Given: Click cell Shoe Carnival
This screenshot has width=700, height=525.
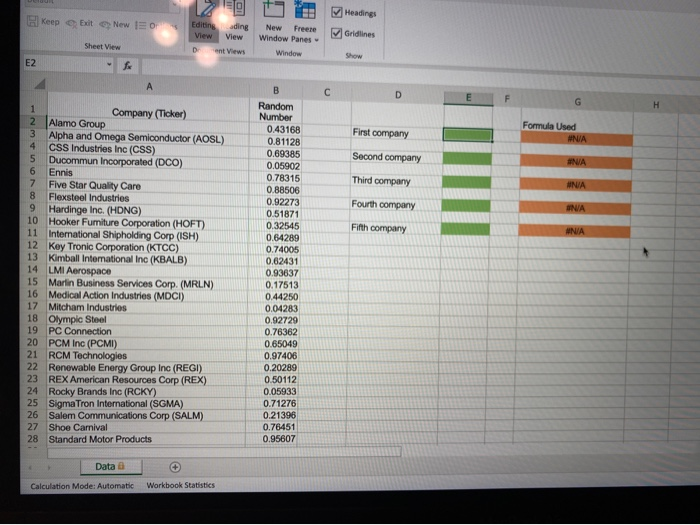Looking at the screenshot, I should click(146, 427).
